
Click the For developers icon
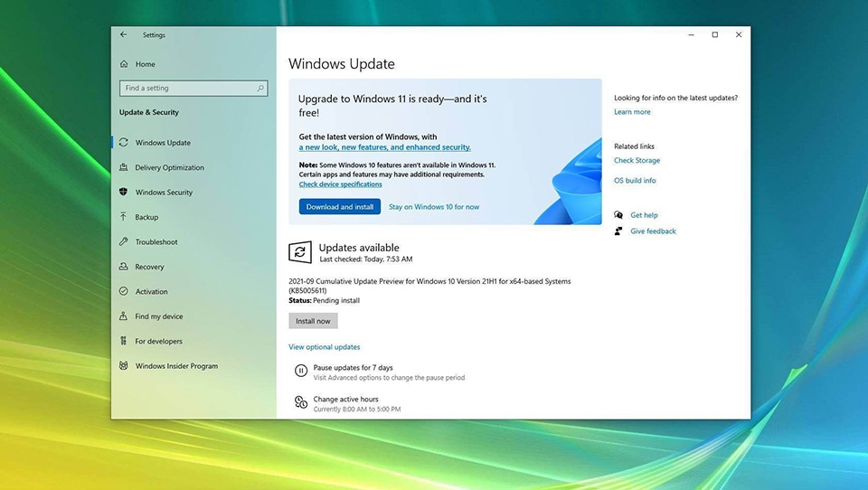point(124,341)
